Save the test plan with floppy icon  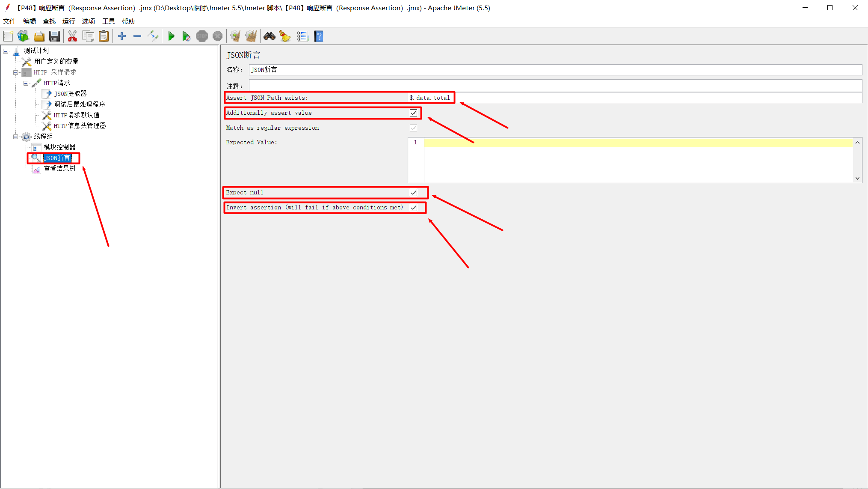tap(54, 36)
